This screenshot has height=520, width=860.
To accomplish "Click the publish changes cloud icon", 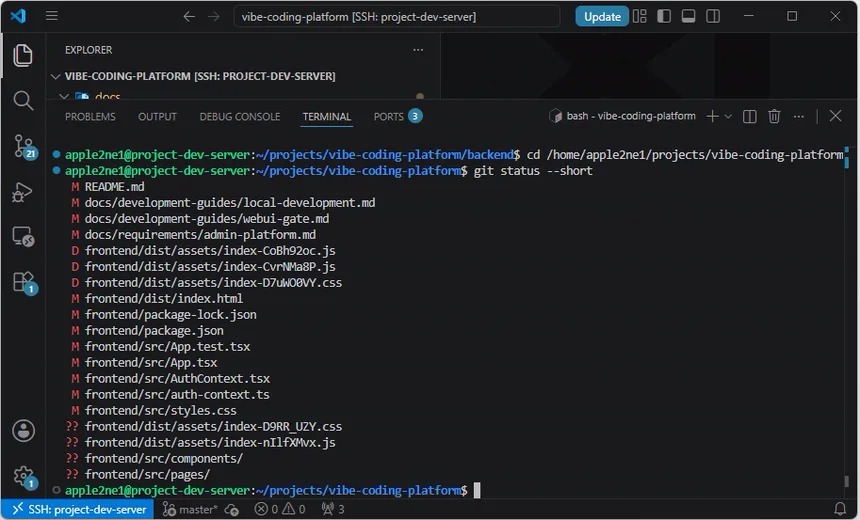I will [x=232, y=510].
